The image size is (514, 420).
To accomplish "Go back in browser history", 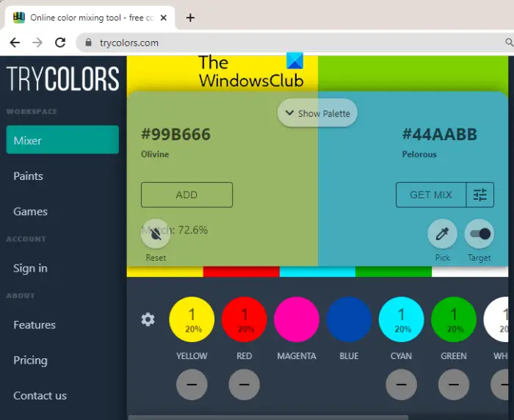I will (x=15, y=43).
